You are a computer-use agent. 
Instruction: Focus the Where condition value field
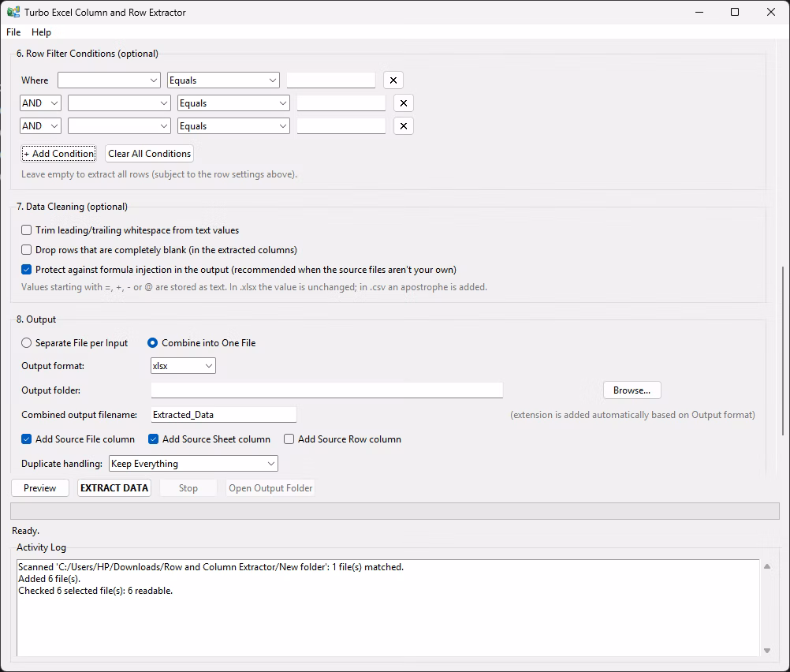coord(331,80)
